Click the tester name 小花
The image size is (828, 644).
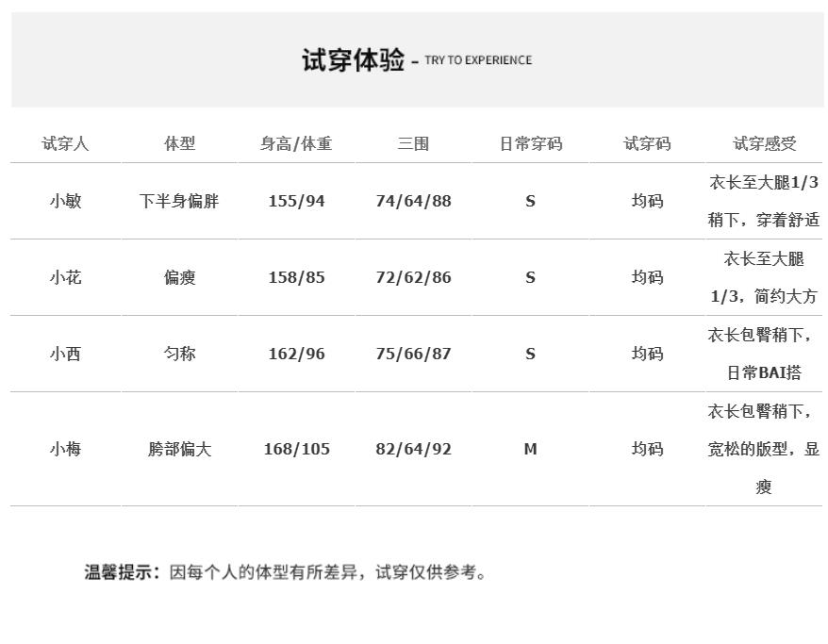point(65,277)
